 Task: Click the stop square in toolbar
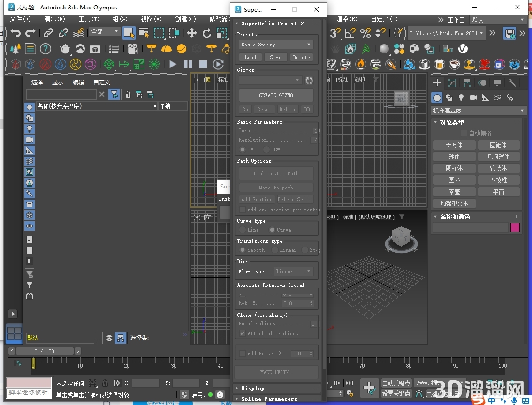(203, 64)
